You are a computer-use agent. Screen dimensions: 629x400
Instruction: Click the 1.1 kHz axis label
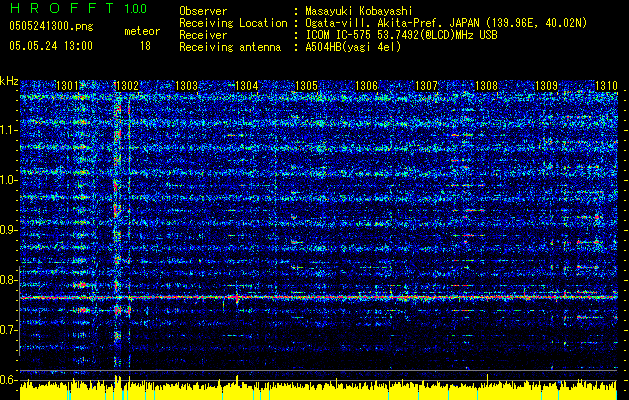9,130
